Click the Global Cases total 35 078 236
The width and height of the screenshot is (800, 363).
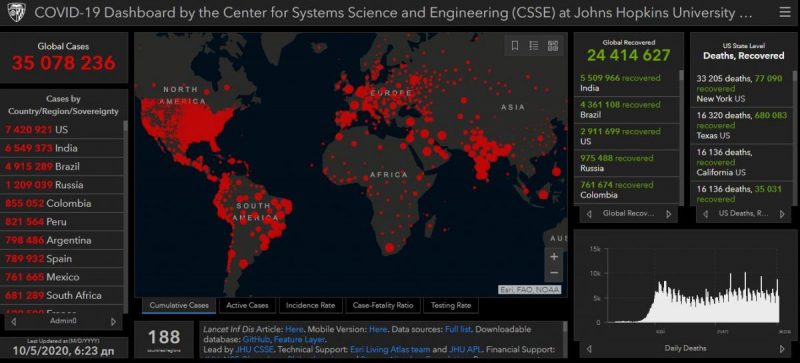point(64,63)
